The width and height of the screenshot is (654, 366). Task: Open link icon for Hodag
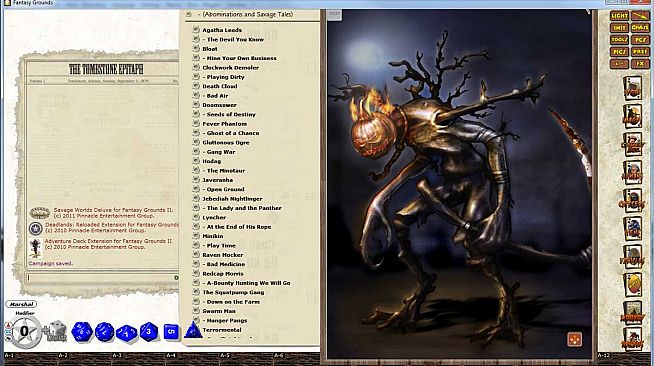pos(196,160)
